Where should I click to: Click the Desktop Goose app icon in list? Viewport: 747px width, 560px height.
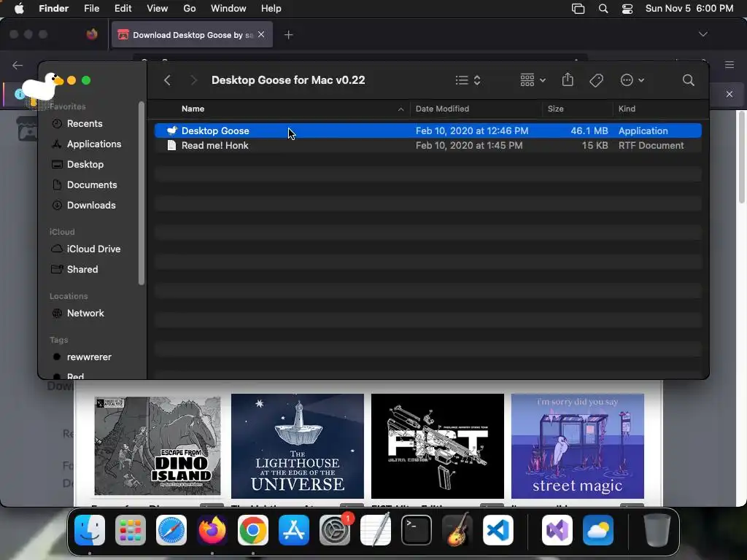[171, 131]
